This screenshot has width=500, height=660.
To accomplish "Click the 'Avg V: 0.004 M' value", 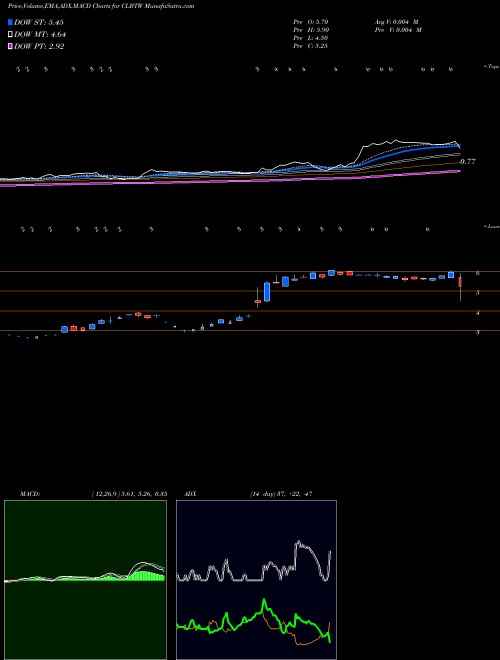I will 397,22.
